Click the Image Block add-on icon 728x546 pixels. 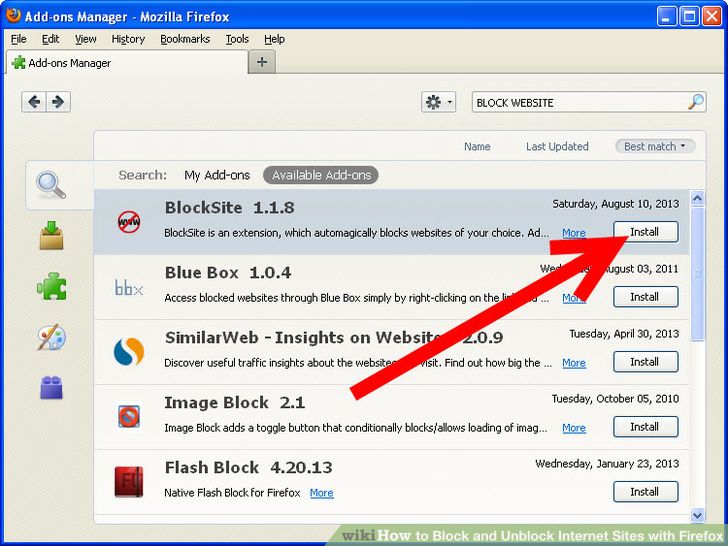coord(129,416)
